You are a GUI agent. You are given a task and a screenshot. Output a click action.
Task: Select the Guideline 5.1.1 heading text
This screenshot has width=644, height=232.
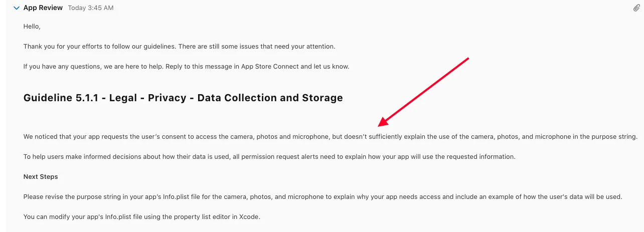pos(183,98)
